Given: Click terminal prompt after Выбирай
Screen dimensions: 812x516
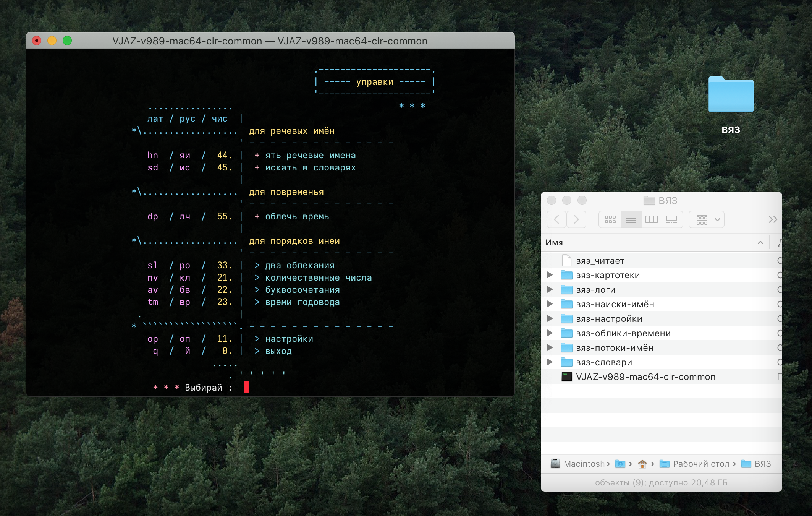Looking at the screenshot, I should (246, 387).
